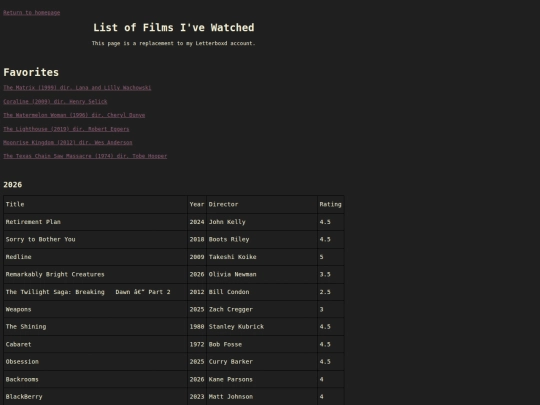Click rating 5 in Redline row
This screenshot has height=405, width=540.
(331, 257)
